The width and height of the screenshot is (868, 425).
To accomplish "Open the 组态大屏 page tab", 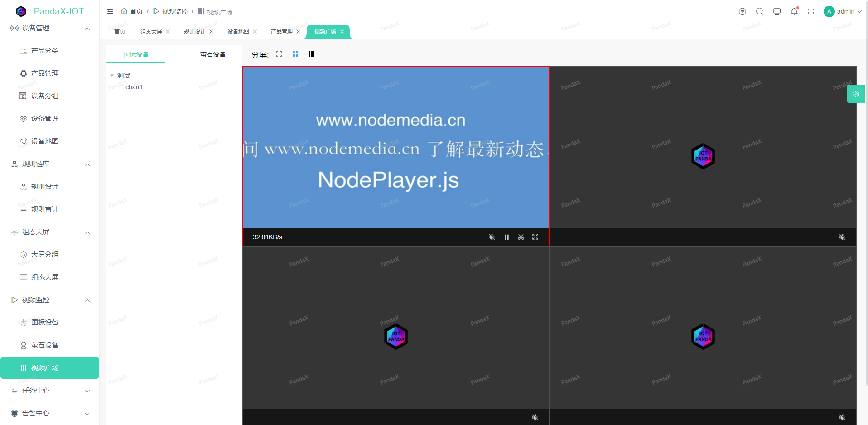I will 151,31.
